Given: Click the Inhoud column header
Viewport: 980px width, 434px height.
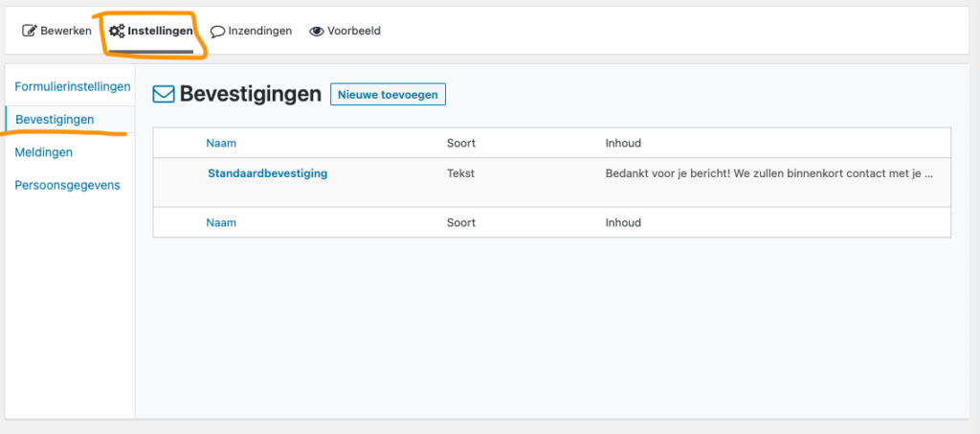Looking at the screenshot, I should (x=623, y=143).
